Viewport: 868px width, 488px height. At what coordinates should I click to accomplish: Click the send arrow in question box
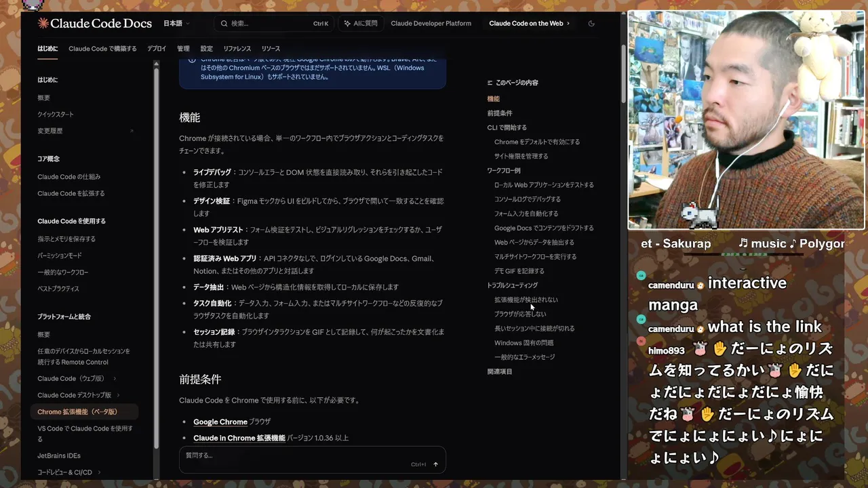[435, 464]
